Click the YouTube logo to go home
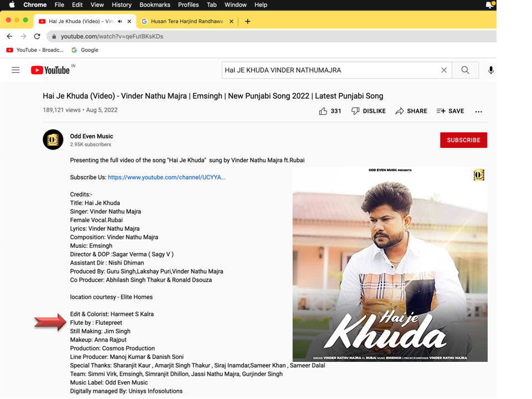The width and height of the screenshot is (532, 399). [x=50, y=70]
